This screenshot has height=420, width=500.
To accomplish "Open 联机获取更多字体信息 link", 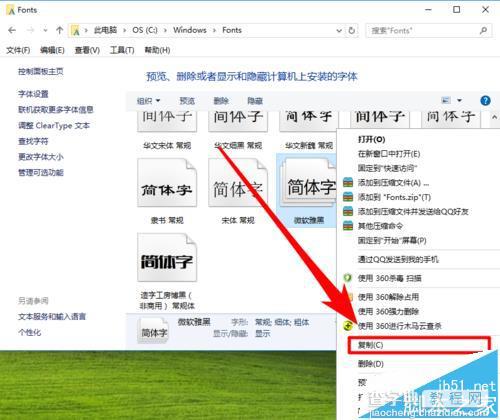I will [56, 110].
